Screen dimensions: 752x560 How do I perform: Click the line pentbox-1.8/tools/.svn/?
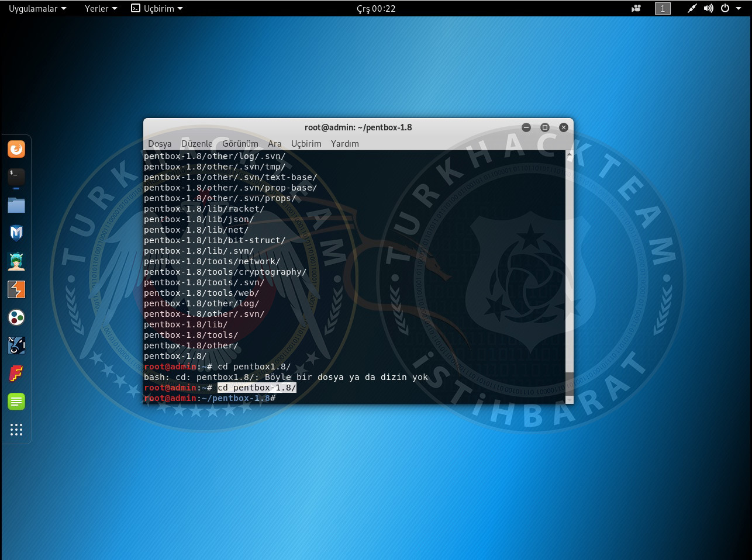[204, 282]
